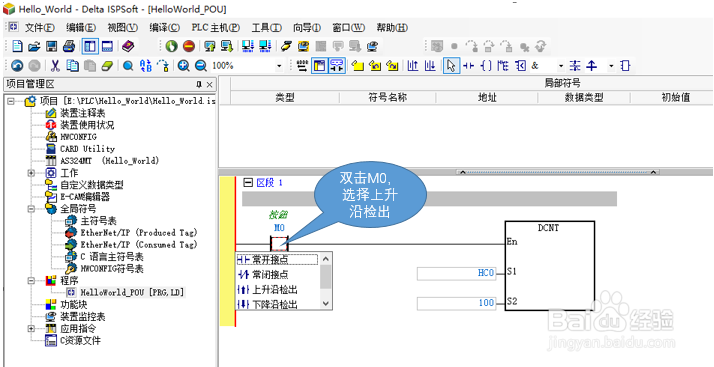Click the Find magnifier icon
This screenshot has height=367, width=714.
[128, 66]
